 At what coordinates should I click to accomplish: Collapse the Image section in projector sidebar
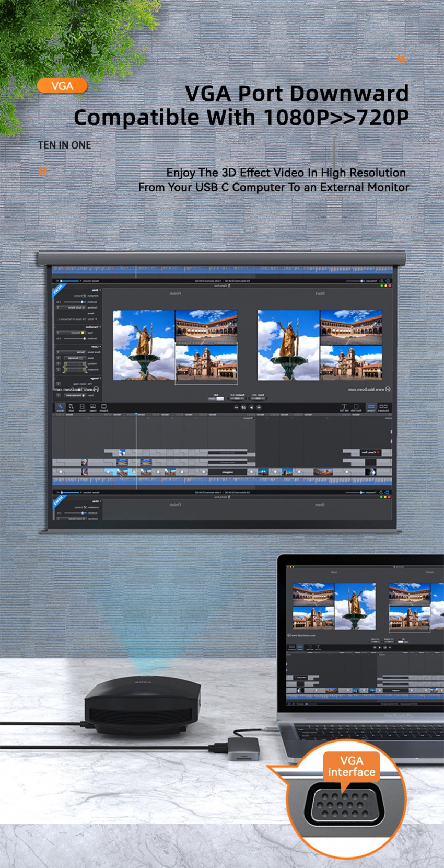100,378
